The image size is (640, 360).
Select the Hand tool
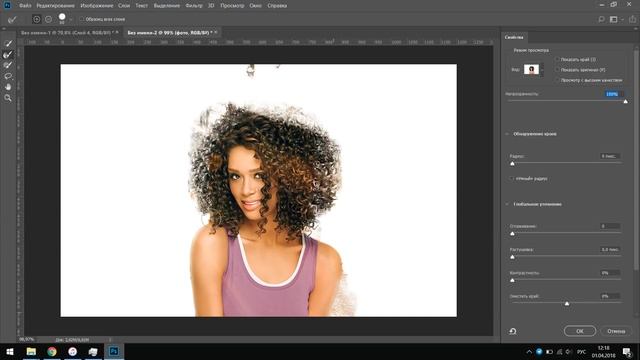point(8,87)
